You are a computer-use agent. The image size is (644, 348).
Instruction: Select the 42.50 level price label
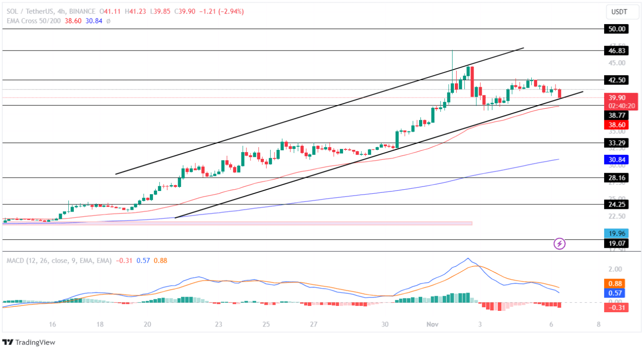[616, 80]
